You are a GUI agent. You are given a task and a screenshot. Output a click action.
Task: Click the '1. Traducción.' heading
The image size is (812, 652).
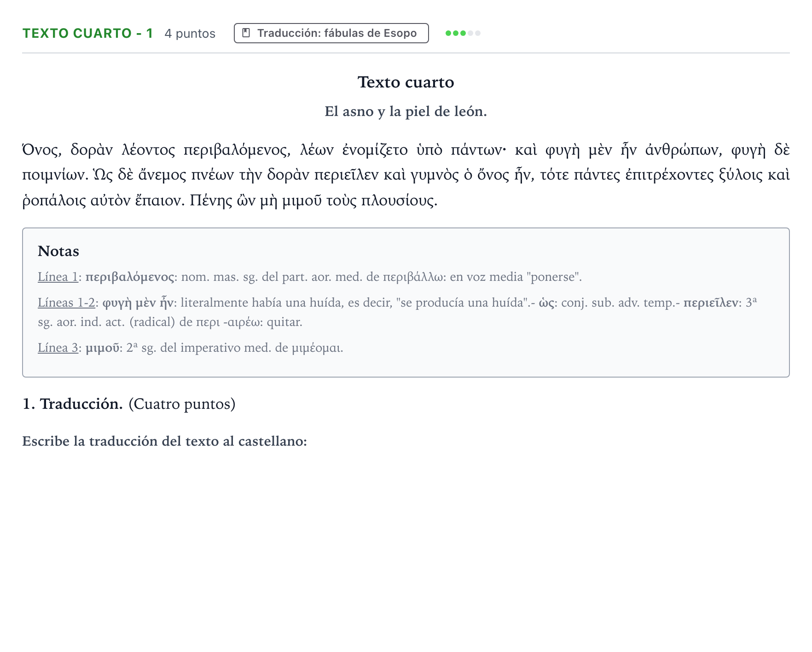[x=73, y=404]
